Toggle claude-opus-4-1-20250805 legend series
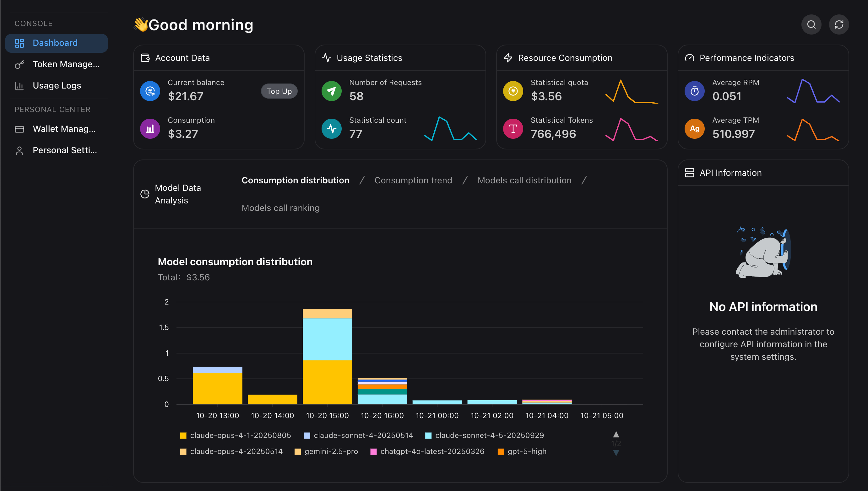The image size is (868, 491). pos(236,435)
